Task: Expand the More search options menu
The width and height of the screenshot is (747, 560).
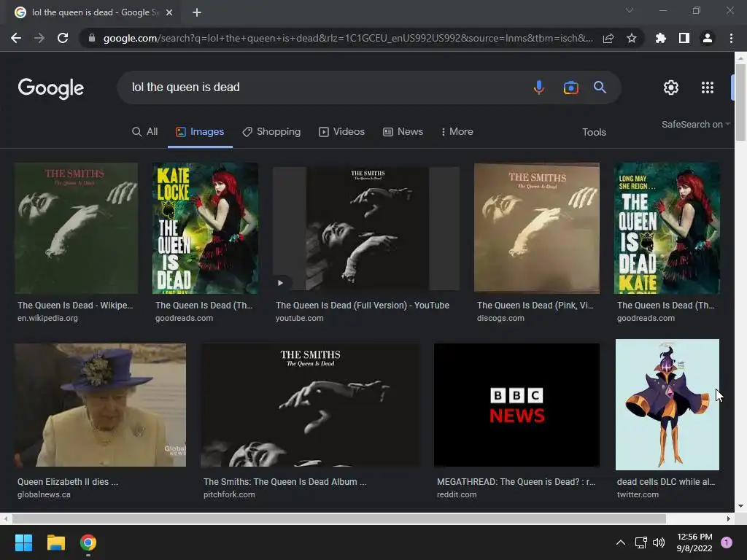Action: point(457,132)
